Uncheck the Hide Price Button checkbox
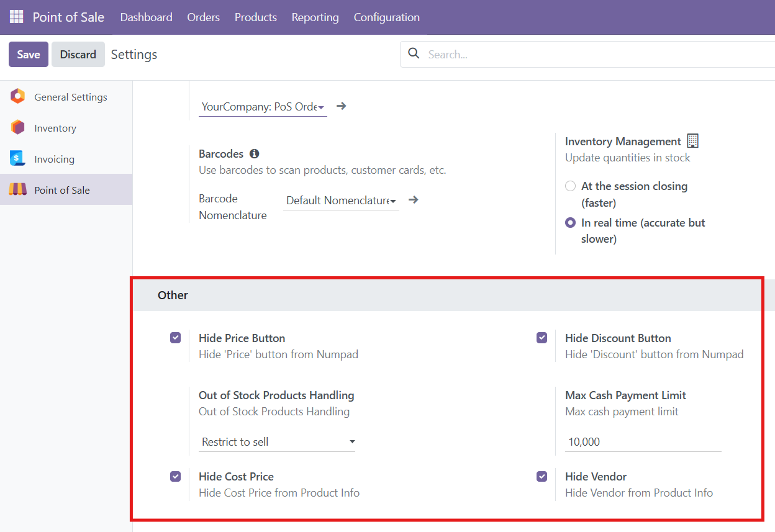 coord(176,338)
